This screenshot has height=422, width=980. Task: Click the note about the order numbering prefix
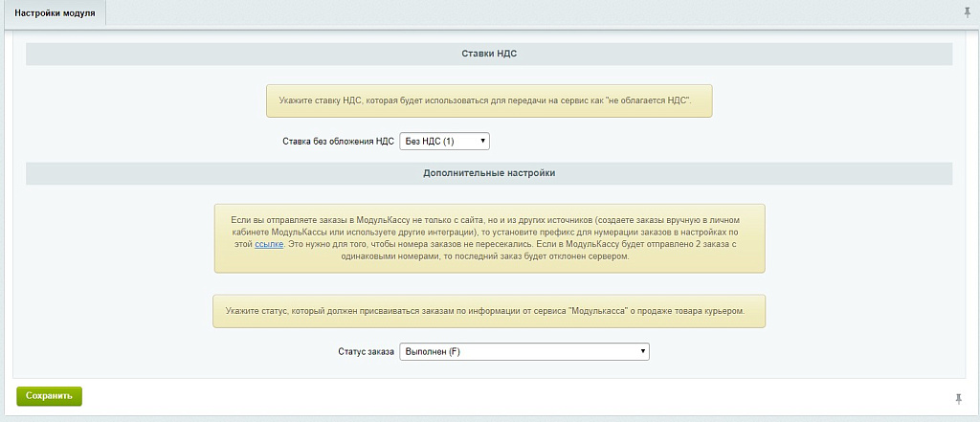tap(489, 238)
